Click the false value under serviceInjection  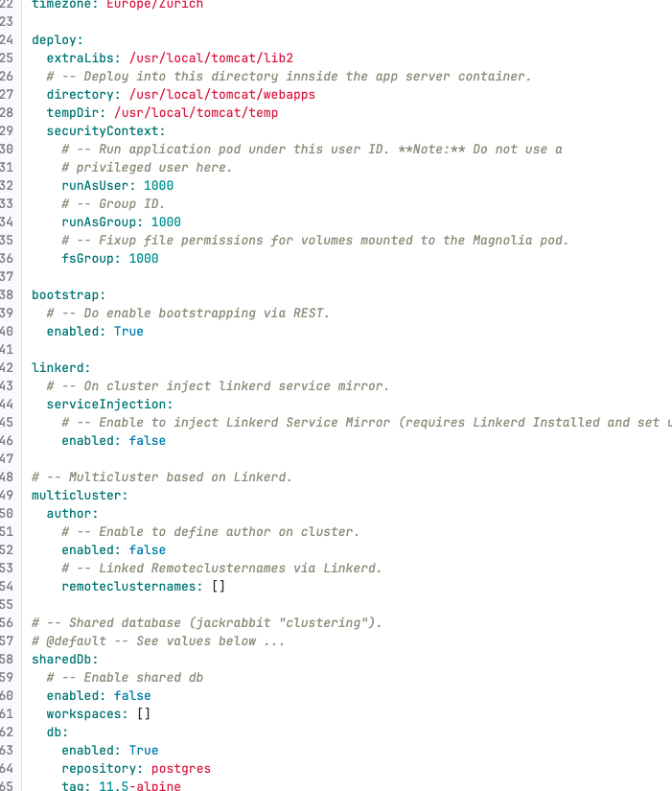pyautogui.click(x=147, y=441)
